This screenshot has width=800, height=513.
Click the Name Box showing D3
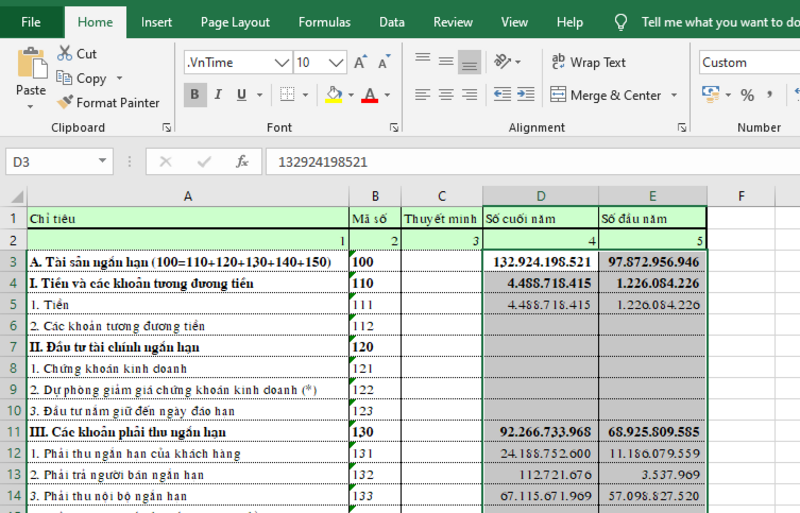50,161
